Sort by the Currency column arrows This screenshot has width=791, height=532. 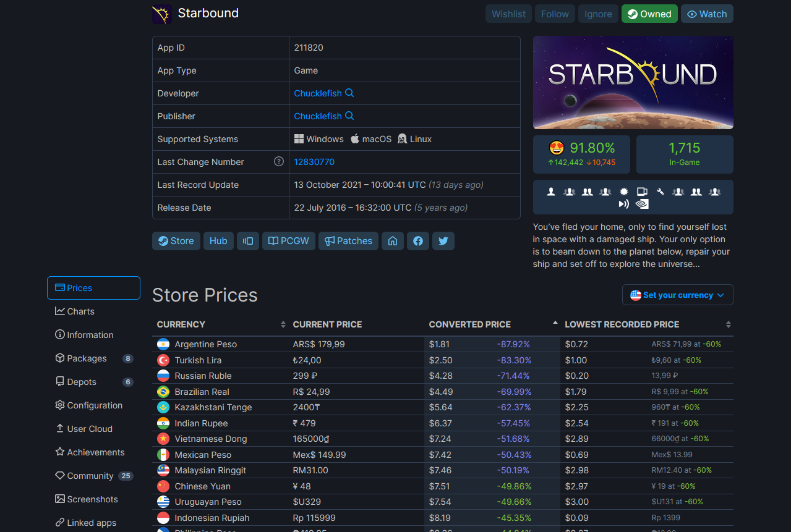pyautogui.click(x=283, y=324)
